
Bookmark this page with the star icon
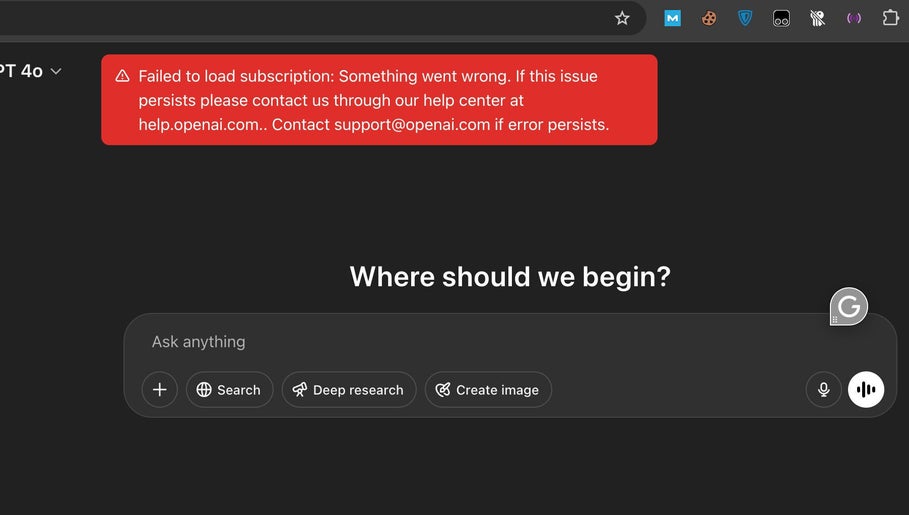[x=622, y=19]
